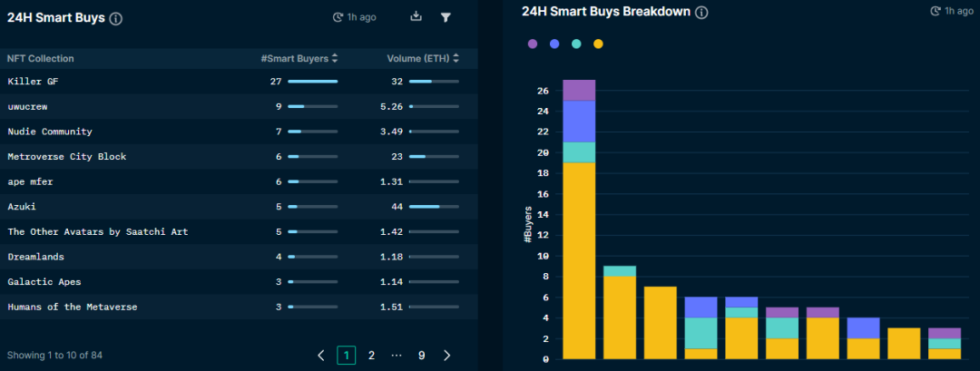Open page 2 of results

[x=371, y=356]
